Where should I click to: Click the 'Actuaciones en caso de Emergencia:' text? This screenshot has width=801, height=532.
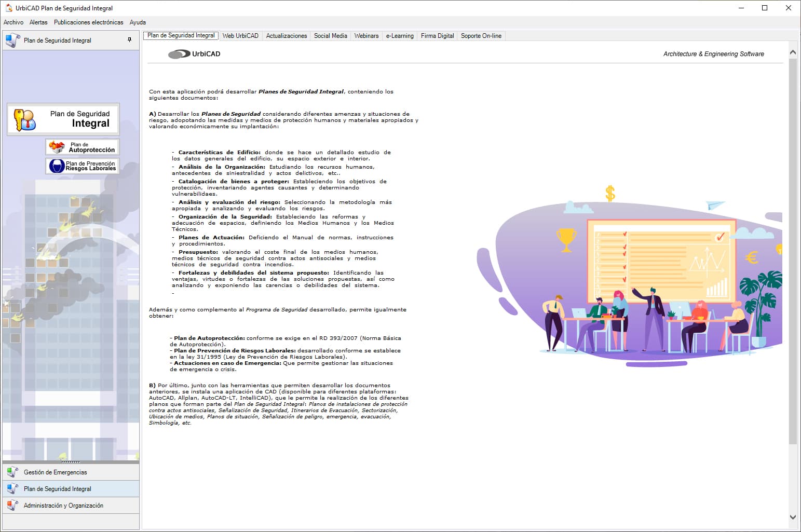(227, 363)
